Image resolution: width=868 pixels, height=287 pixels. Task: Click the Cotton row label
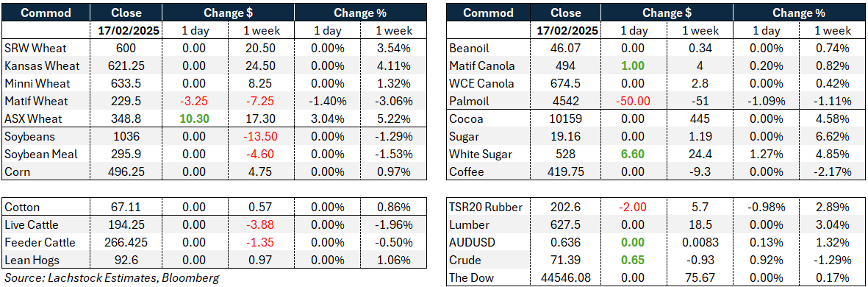22,208
